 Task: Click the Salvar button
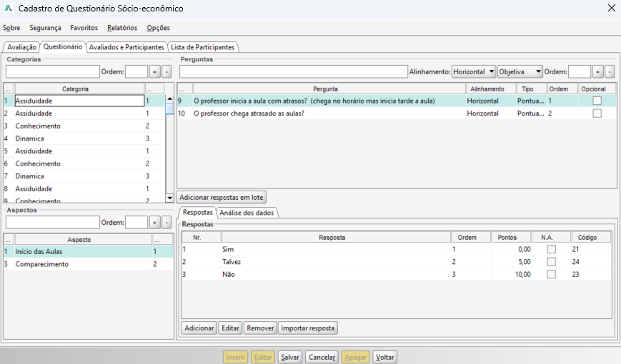point(290,357)
